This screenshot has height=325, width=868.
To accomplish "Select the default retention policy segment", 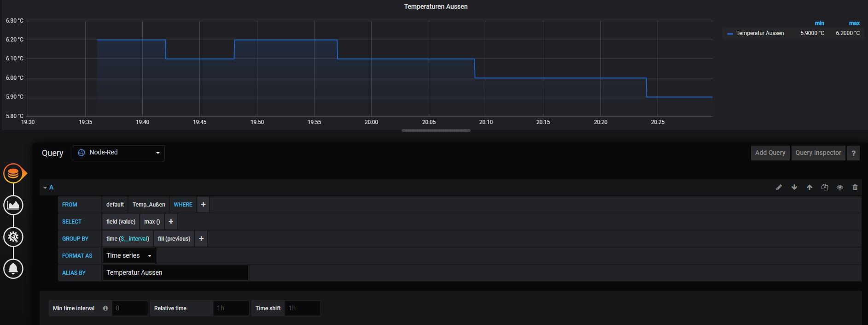I will coord(115,205).
